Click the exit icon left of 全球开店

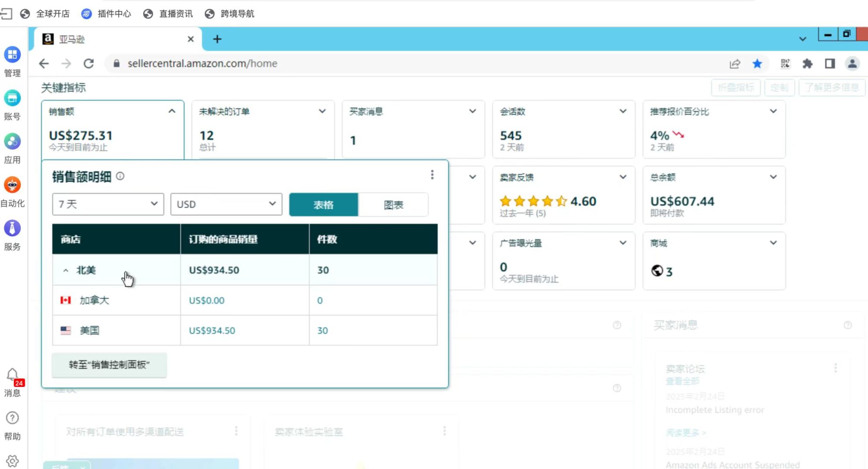coord(6,14)
